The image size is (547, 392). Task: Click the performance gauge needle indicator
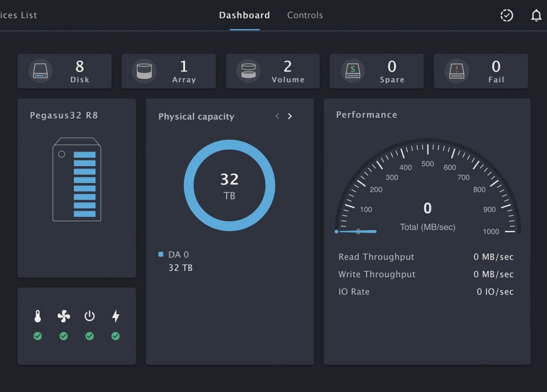[356, 231]
